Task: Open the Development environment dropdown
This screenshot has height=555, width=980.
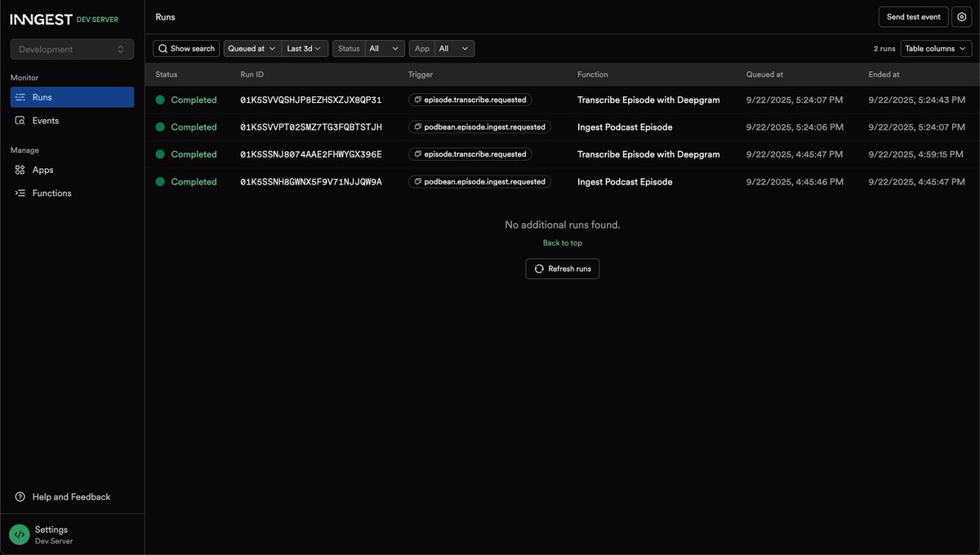Action: pos(72,49)
